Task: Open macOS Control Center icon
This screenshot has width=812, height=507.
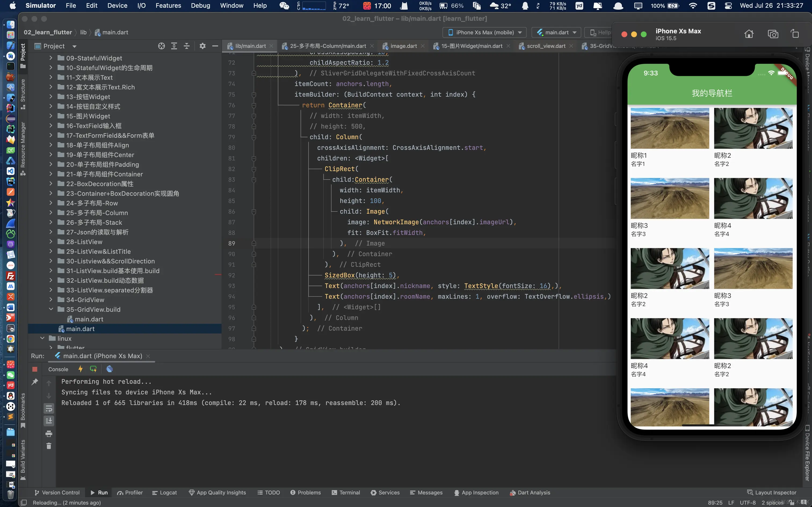Action: (728, 6)
